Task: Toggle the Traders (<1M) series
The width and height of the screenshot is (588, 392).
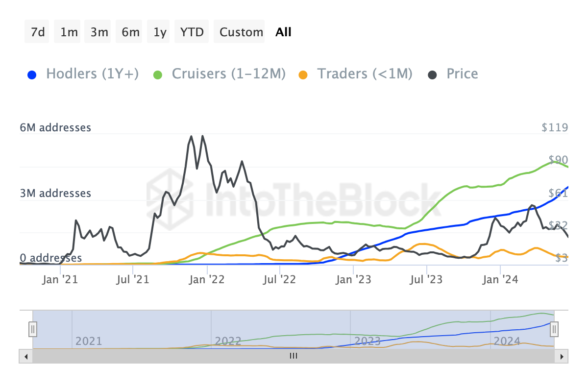Action: point(365,74)
